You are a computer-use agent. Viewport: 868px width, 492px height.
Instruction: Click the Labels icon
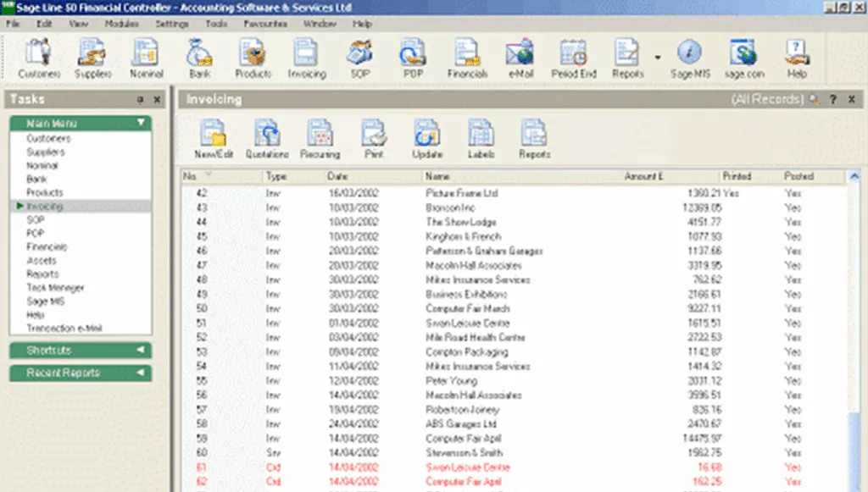[481, 140]
